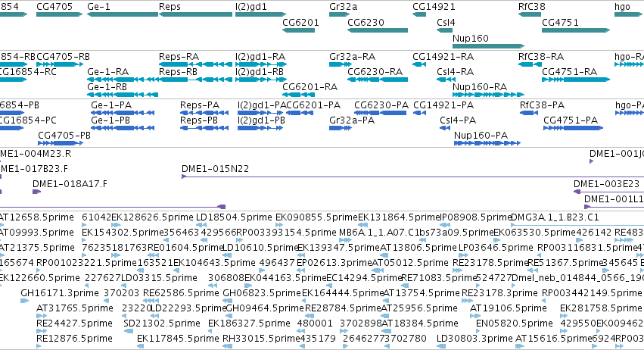Select the CG6230 gene bar
Viewport: 644px width, 350px height.
click(x=378, y=30)
